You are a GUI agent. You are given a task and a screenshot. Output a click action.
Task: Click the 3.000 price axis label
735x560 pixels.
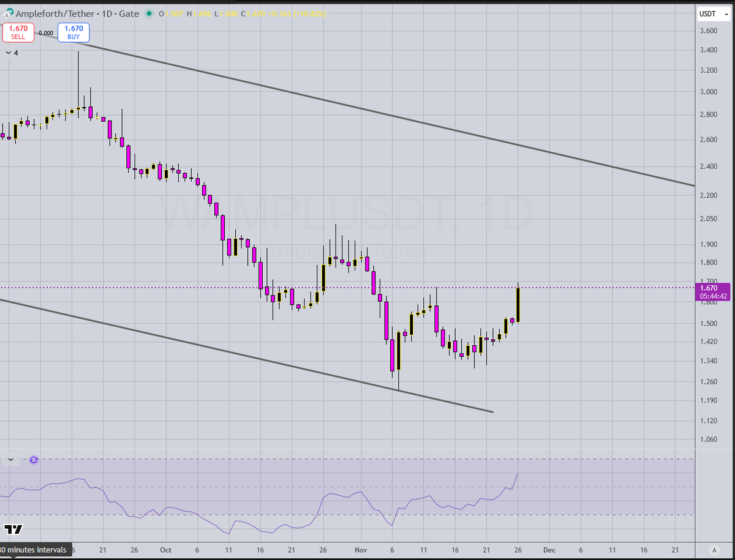pyautogui.click(x=708, y=92)
